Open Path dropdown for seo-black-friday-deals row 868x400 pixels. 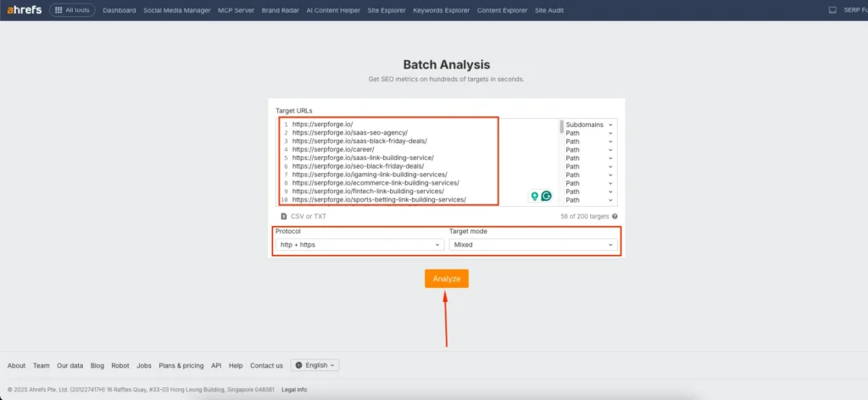(589, 167)
